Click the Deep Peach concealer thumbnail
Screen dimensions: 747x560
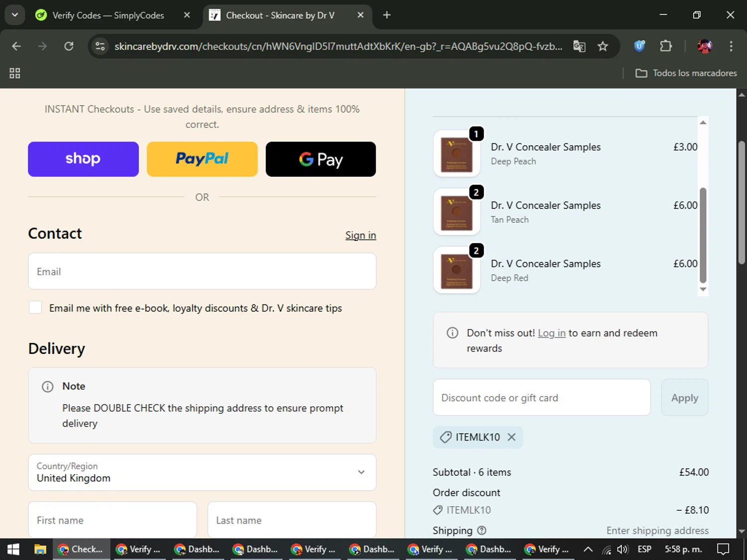point(457,154)
